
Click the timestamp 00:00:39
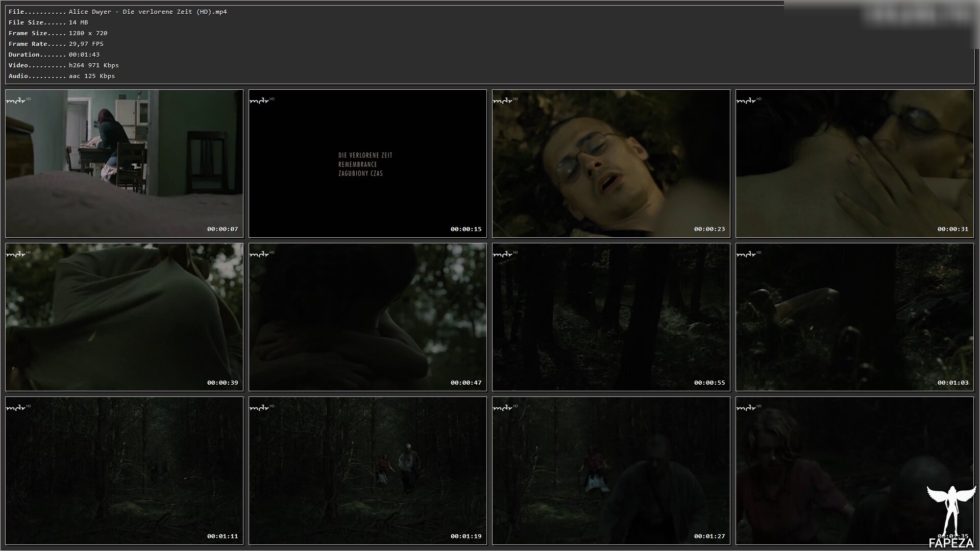(x=223, y=383)
